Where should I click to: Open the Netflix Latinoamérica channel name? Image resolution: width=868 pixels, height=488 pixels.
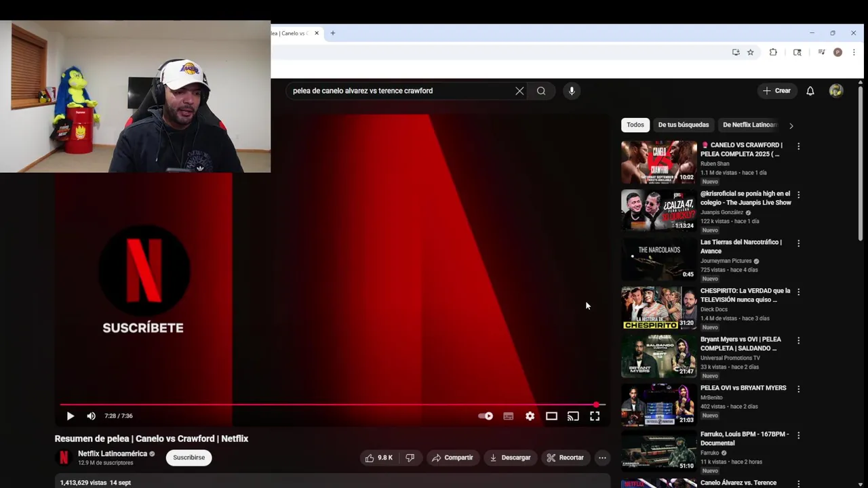coord(113,453)
